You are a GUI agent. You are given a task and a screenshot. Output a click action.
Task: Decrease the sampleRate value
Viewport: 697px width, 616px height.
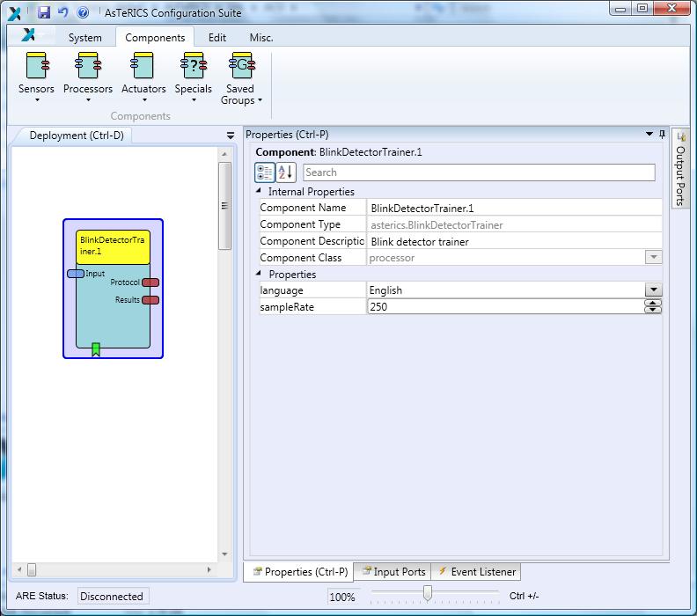click(x=653, y=310)
